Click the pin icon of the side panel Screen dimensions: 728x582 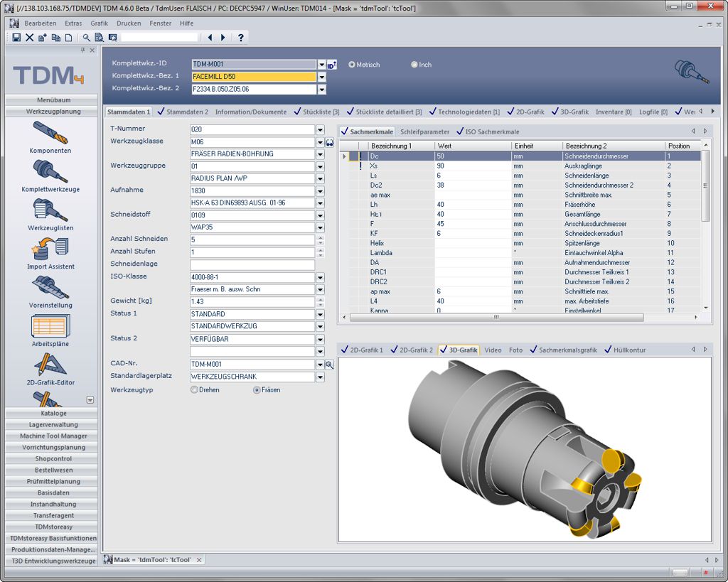[x=82, y=50]
